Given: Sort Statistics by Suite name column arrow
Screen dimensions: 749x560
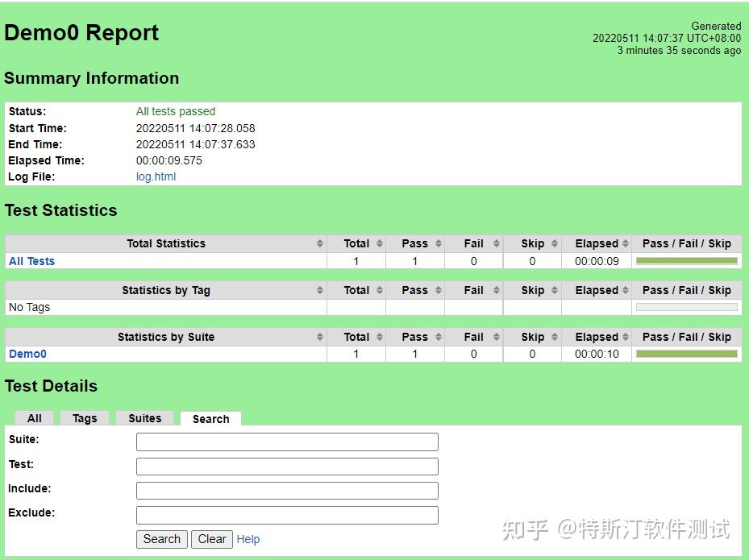Looking at the screenshot, I should 319,337.
